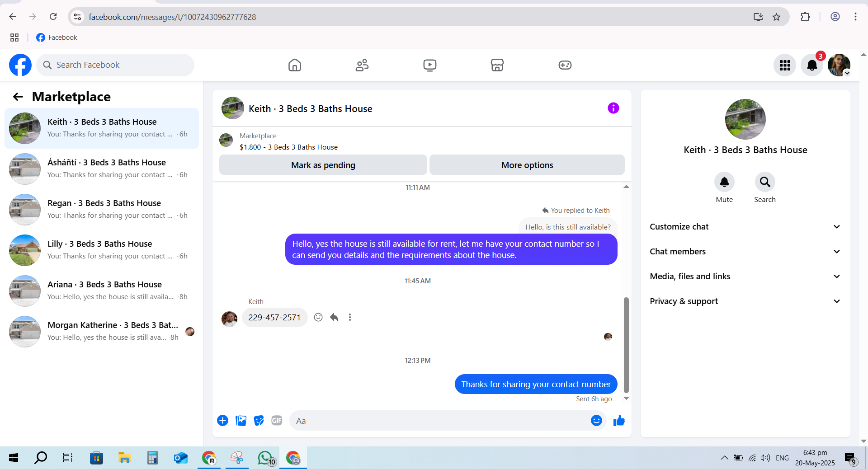
Task: Expand Media, files and links section
Action: (745, 277)
